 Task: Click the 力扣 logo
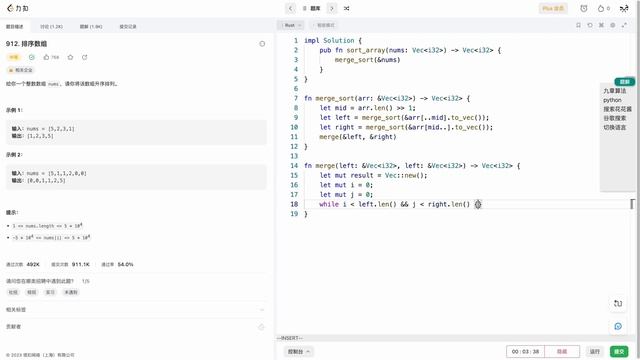(x=18, y=8)
